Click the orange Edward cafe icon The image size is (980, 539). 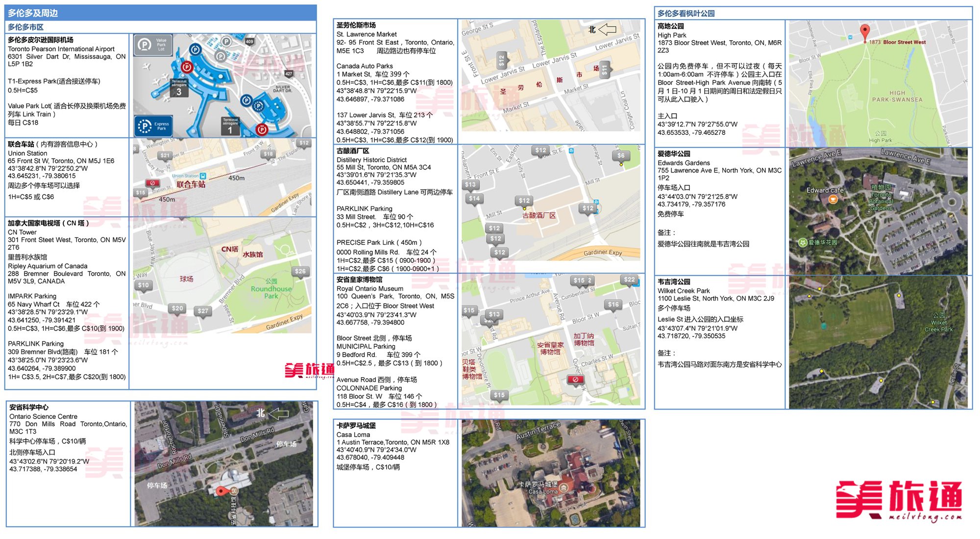pyautogui.click(x=833, y=199)
